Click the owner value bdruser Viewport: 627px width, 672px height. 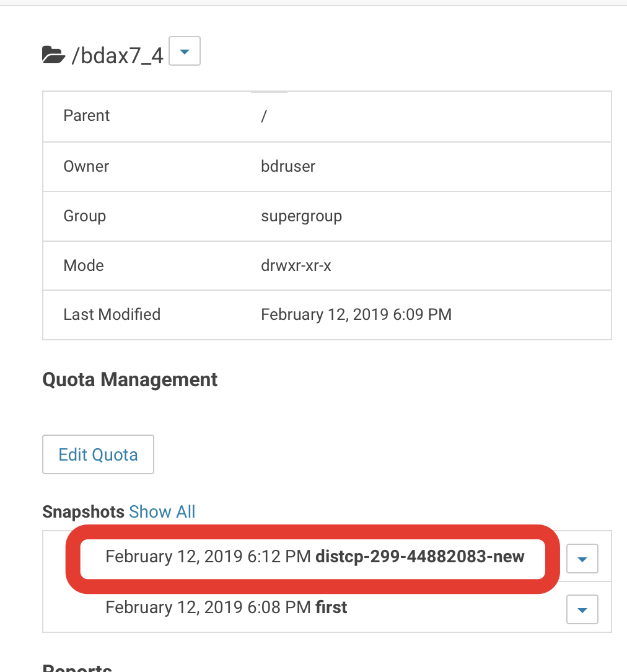click(288, 166)
